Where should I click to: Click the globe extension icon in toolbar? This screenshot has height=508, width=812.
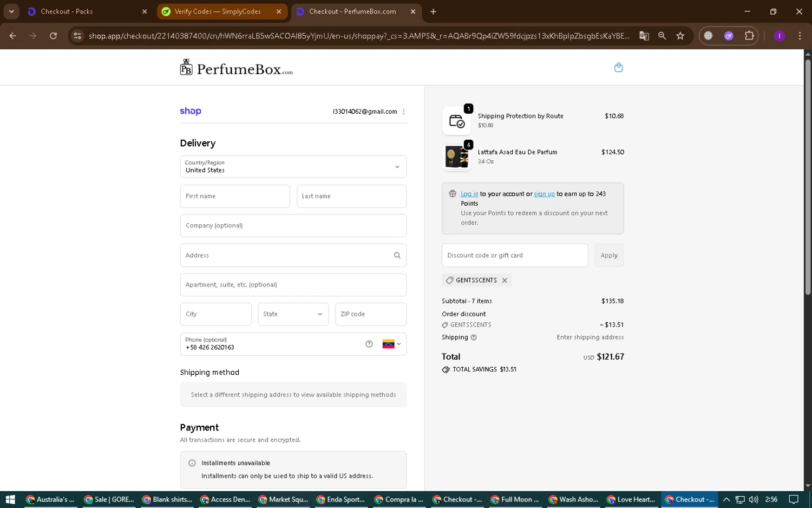coord(708,36)
